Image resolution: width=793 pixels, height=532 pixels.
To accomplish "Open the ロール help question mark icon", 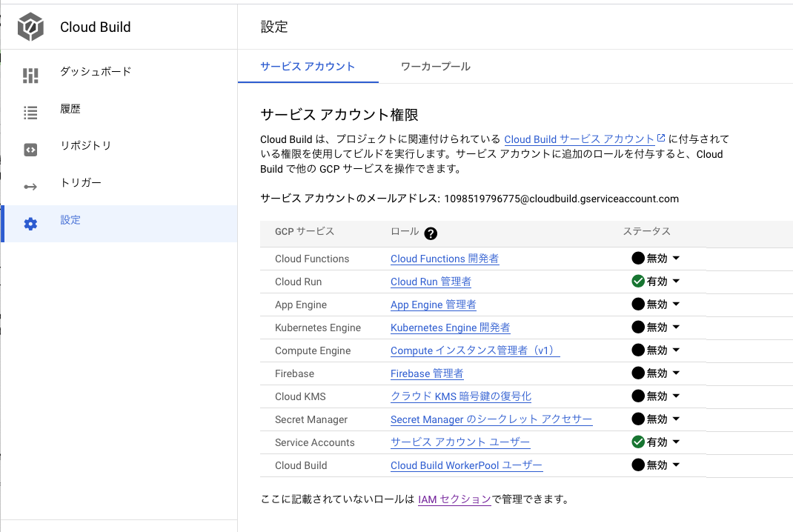I will pos(431,232).
